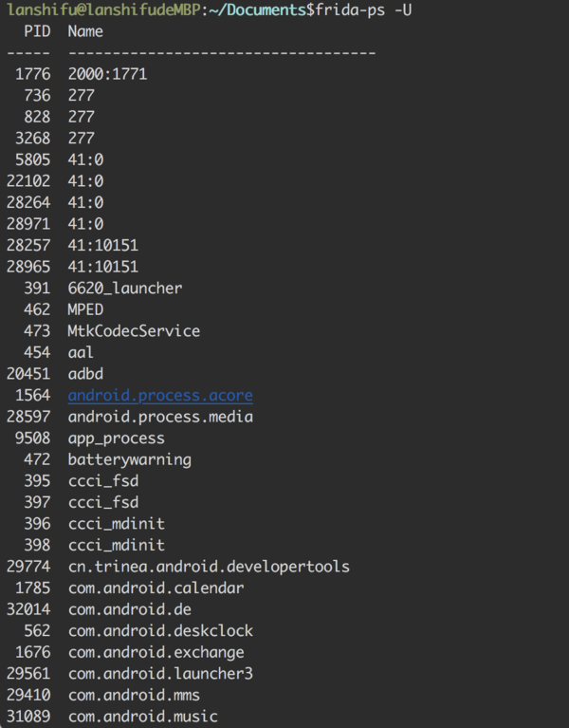Image resolution: width=569 pixels, height=728 pixels.
Task: Click the batterywarning process name
Action: pyautogui.click(x=129, y=459)
